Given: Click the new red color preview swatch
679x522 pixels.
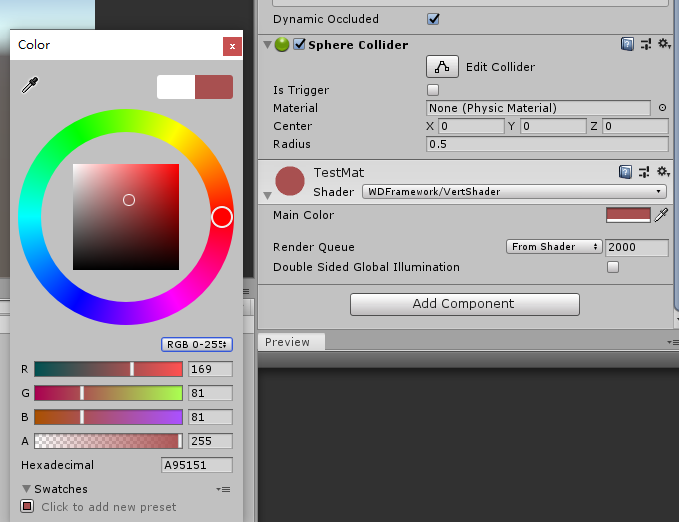Looking at the screenshot, I should click(x=214, y=87).
